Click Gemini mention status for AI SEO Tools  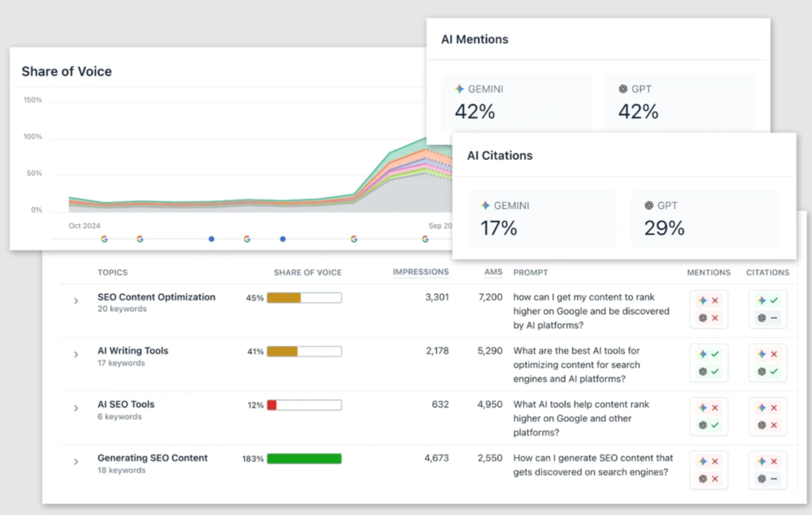(709, 408)
